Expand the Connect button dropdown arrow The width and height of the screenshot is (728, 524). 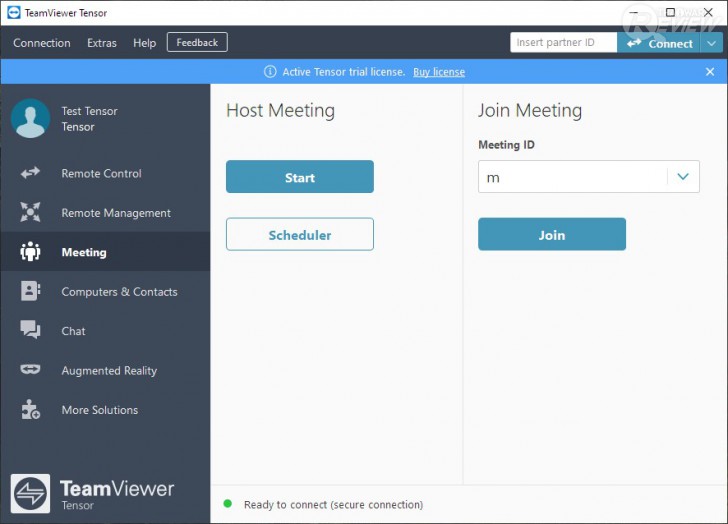tap(711, 43)
